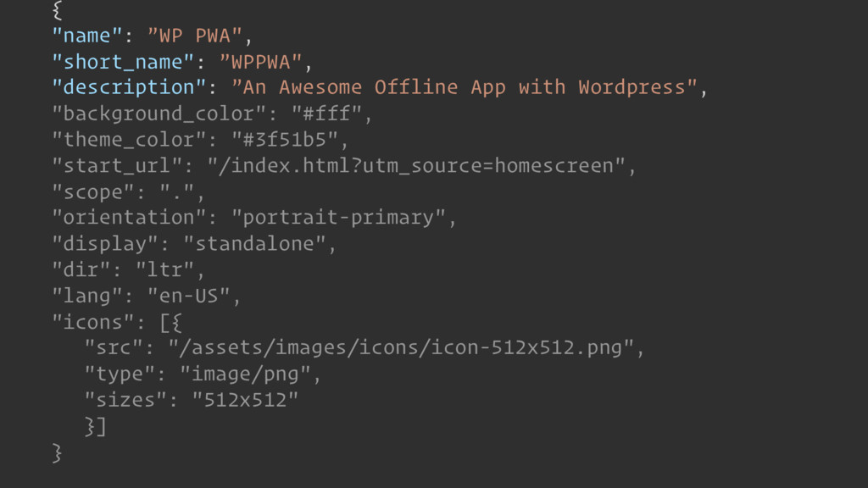The height and width of the screenshot is (488, 868).
Task: Click the "theme_color" key
Action: [x=129, y=140]
